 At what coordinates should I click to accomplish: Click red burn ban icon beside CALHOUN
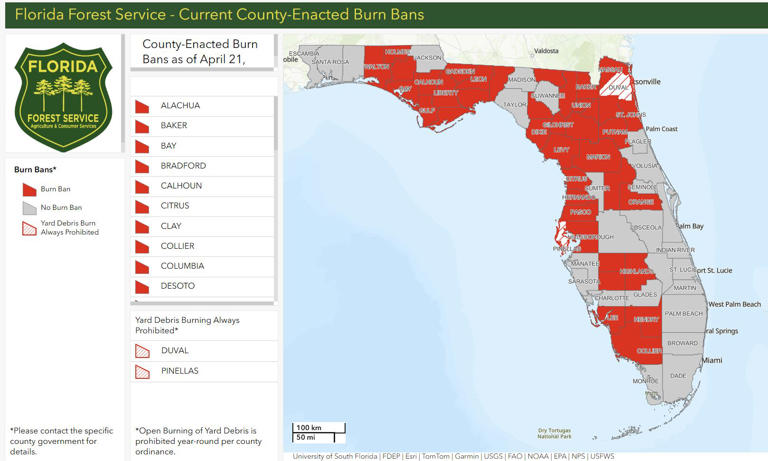[142, 187]
